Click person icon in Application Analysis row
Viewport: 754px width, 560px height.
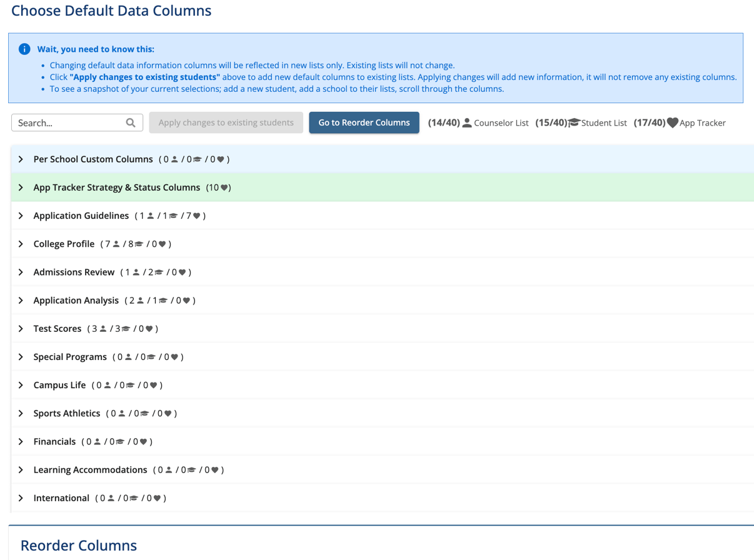(140, 301)
